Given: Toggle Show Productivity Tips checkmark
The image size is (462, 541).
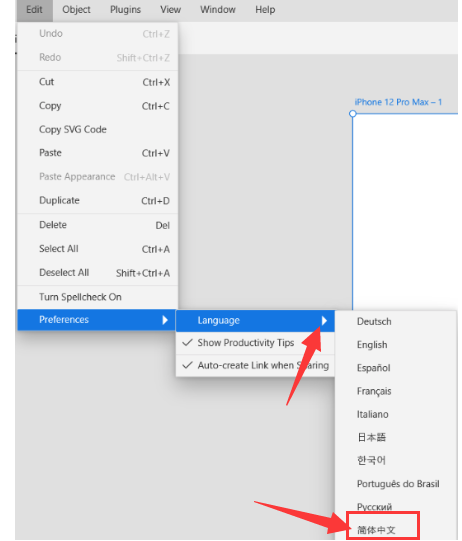Looking at the screenshot, I should click(x=255, y=343).
